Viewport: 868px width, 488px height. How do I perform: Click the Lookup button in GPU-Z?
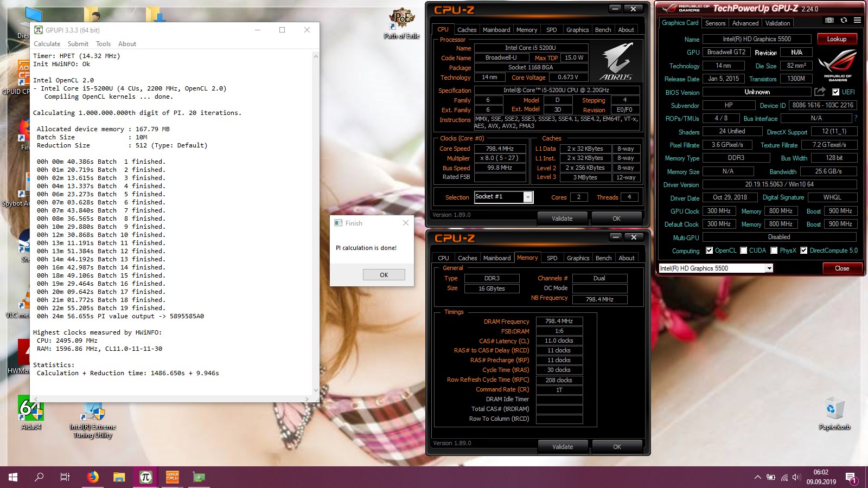[x=836, y=39]
